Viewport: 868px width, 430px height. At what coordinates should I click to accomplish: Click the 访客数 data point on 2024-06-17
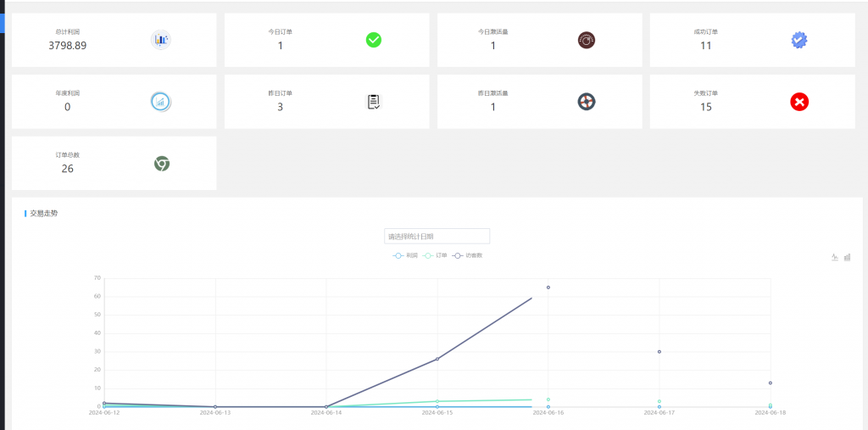click(659, 352)
